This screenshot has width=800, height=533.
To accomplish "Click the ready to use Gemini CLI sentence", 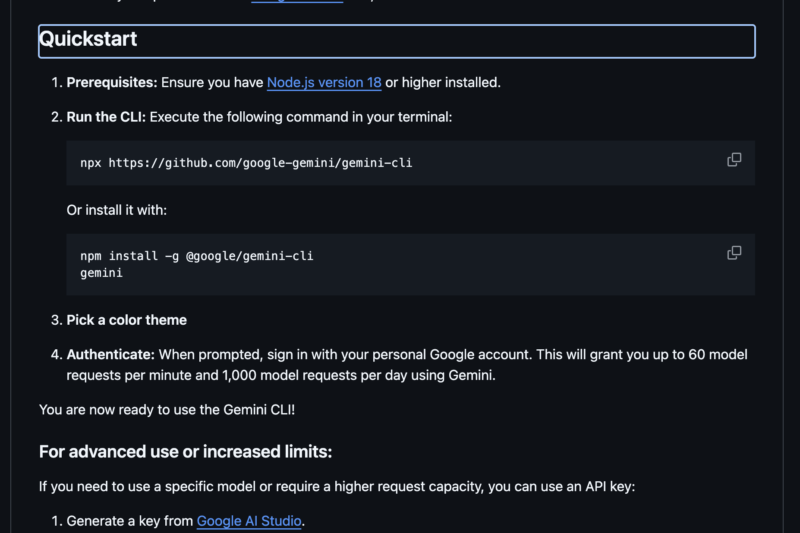I will (x=167, y=410).
